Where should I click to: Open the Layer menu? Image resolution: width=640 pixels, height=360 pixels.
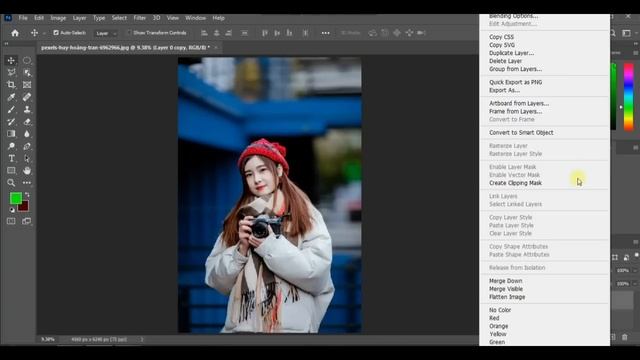click(79, 18)
